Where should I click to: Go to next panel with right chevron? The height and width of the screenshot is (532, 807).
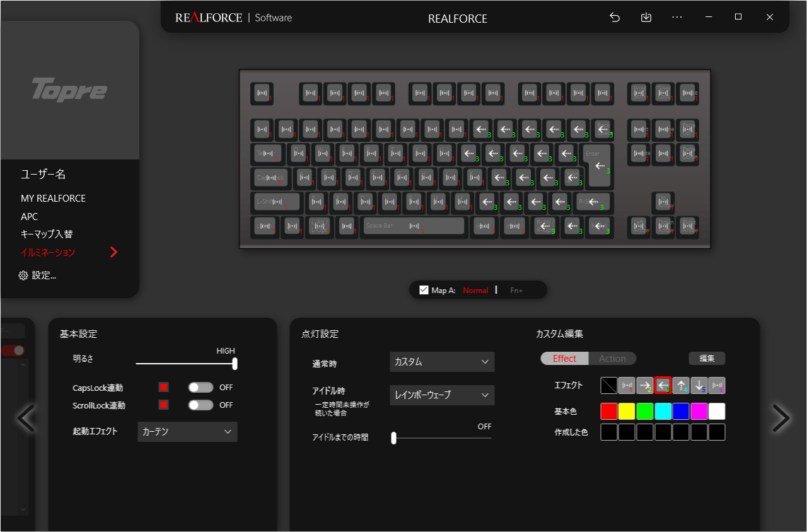[x=781, y=417]
